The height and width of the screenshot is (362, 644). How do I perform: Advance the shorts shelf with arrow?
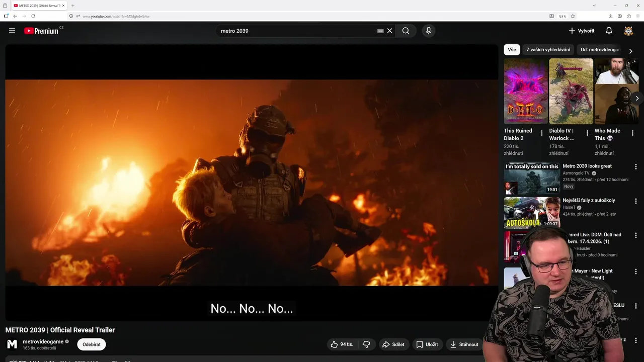[x=636, y=98]
